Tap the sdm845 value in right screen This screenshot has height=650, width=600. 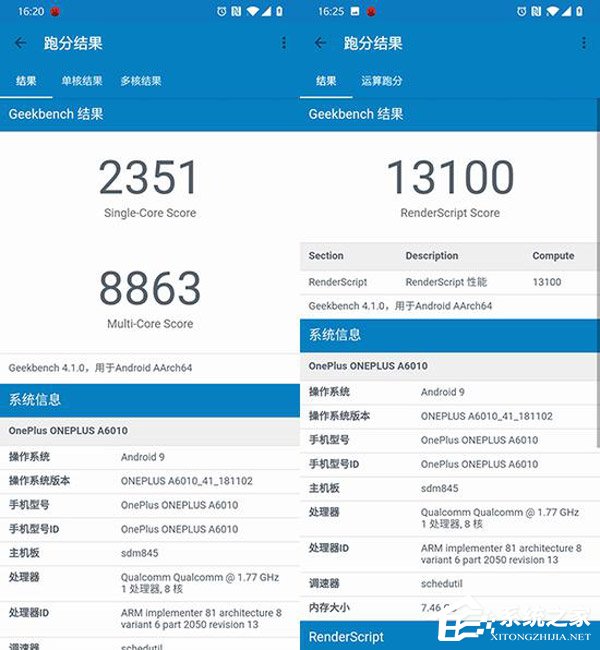[439, 488]
